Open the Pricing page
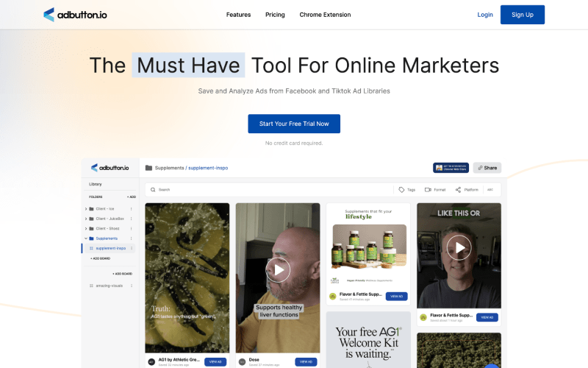The width and height of the screenshot is (588, 368). (275, 15)
